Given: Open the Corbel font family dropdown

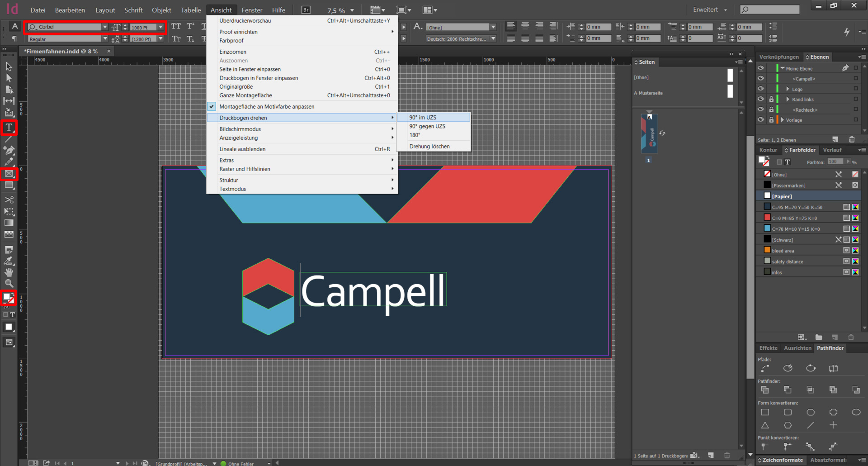Looking at the screenshot, I should 105,27.
